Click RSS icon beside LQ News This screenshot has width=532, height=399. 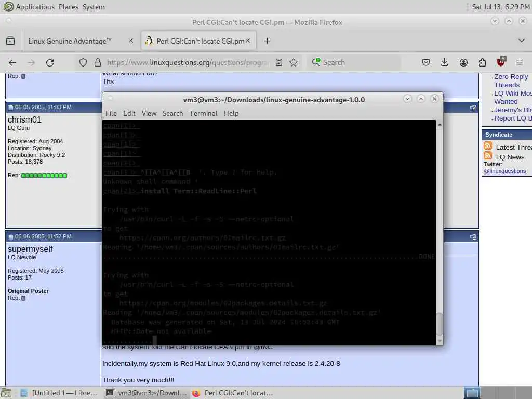[x=488, y=156]
